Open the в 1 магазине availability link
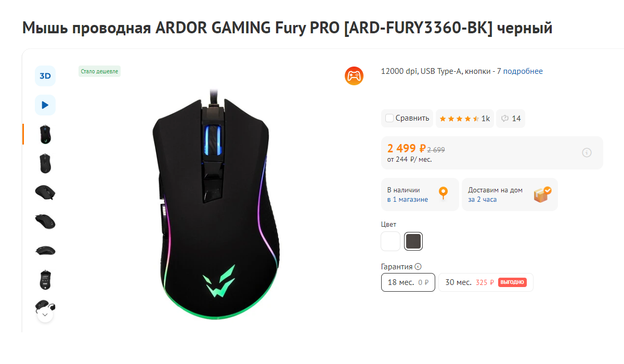624x364 pixels. [x=408, y=199]
